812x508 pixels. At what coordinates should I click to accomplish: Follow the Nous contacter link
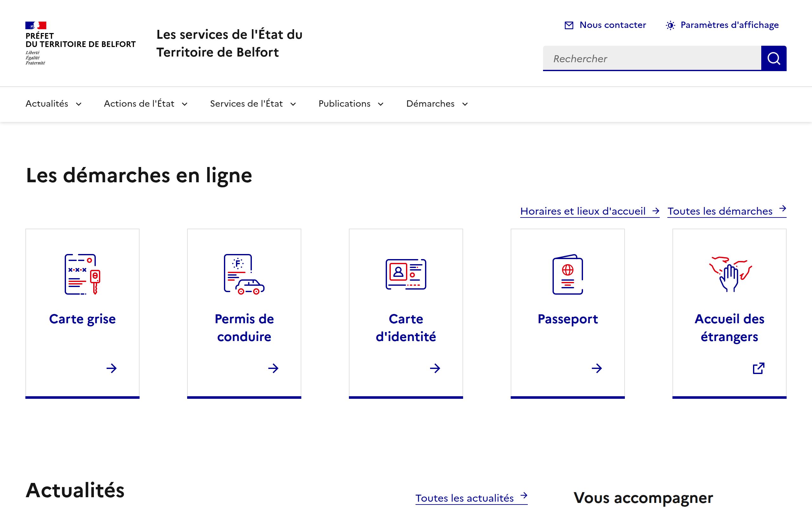(605, 25)
